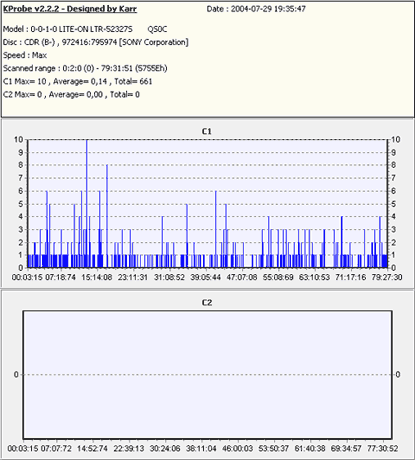Click the 79:27:30 label on C1 axis
This screenshot has height=460, width=415.
[387, 277]
